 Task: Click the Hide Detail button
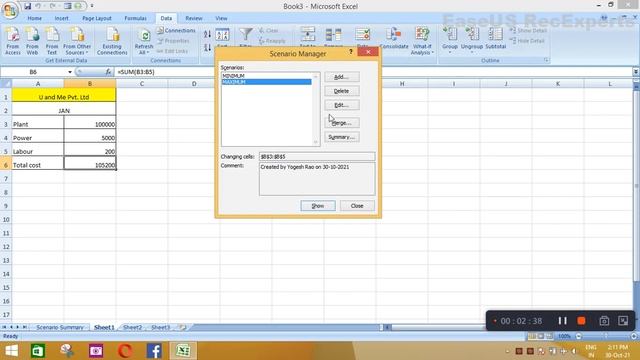527,41
